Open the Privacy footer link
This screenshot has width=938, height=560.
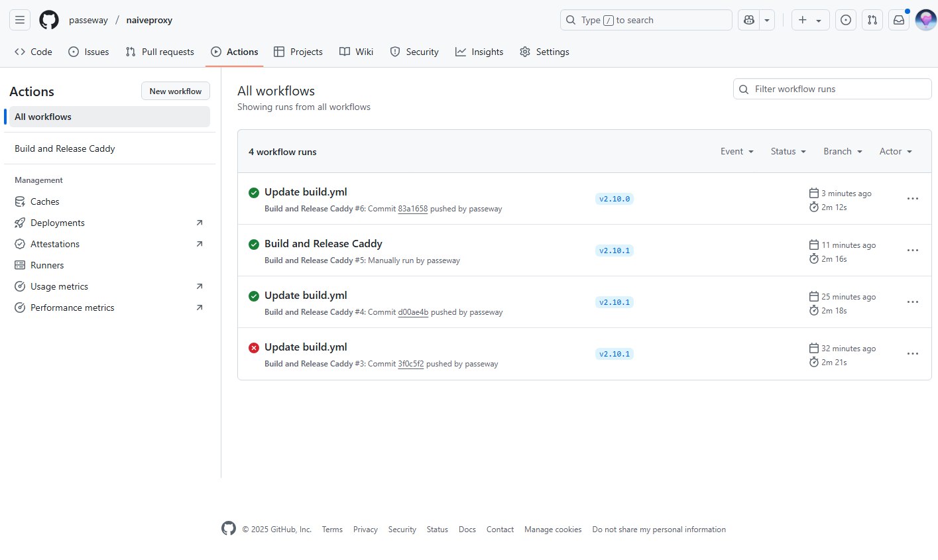(365, 530)
